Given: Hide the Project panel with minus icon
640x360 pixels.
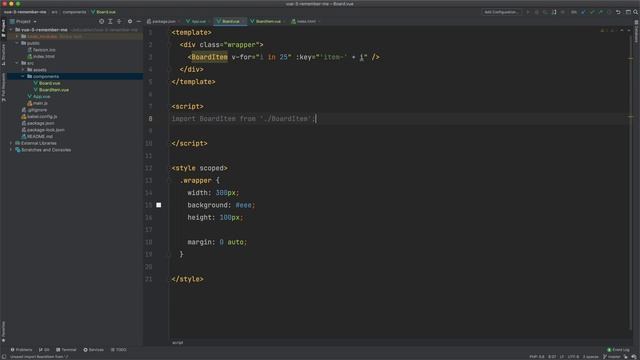Looking at the screenshot, I should [139, 21].
